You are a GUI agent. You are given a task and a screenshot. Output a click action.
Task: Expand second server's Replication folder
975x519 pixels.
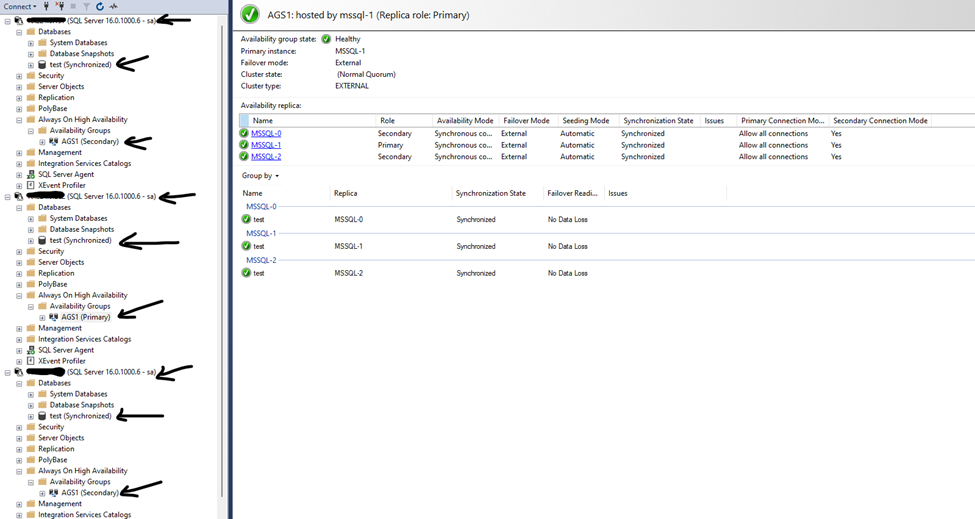(x=19, y=273)
